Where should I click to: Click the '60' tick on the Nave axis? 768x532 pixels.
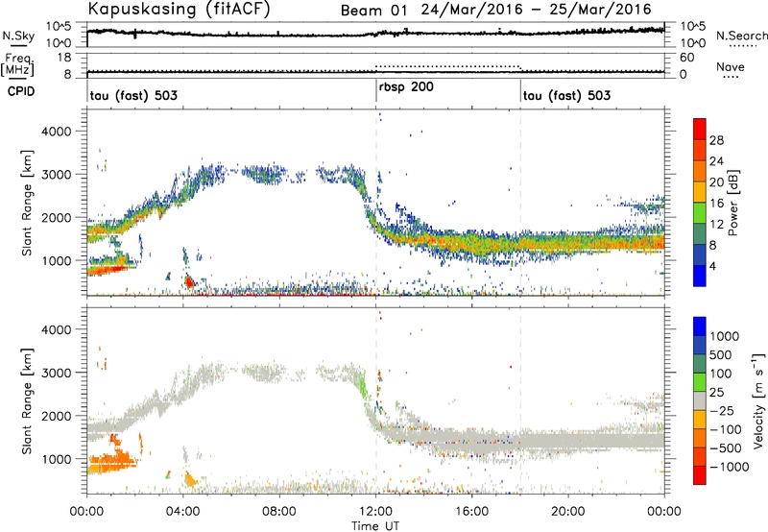click(686, 58)
